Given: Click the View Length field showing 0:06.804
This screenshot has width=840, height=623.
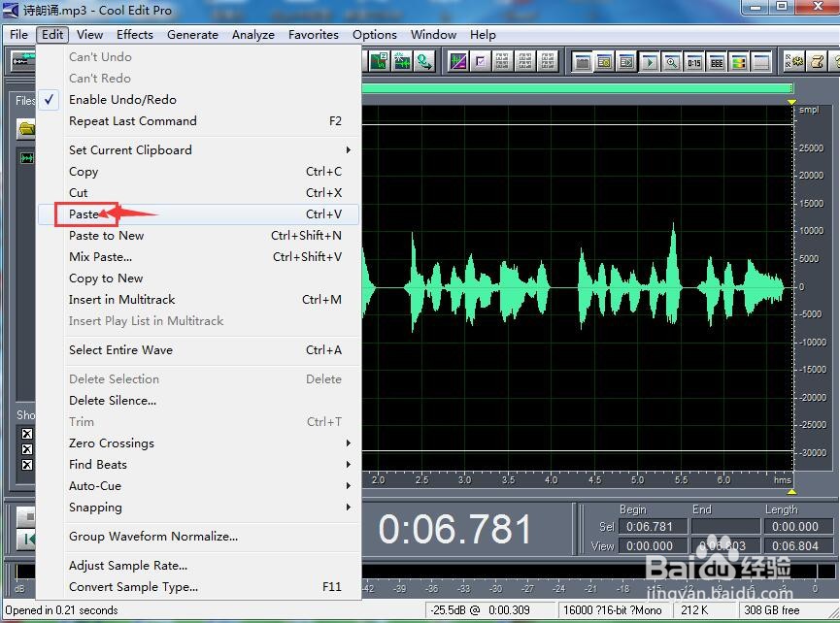Looking at the screenshot, I should [797, 546].
